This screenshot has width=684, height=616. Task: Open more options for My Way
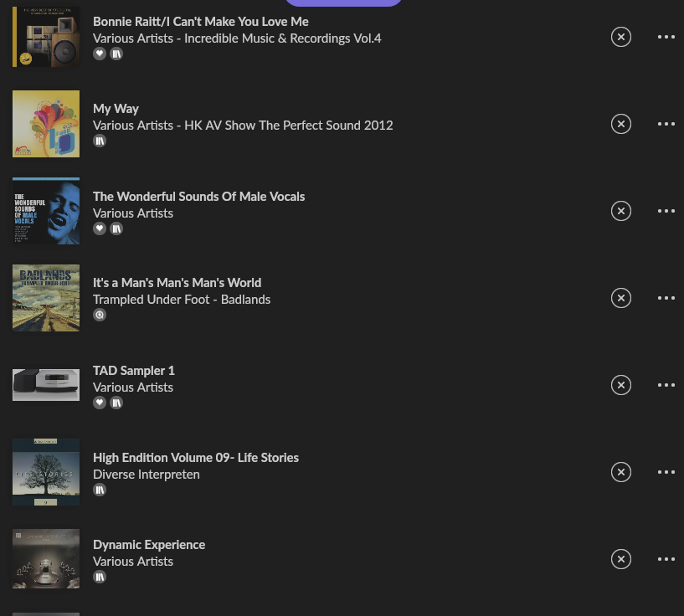(x=666, y=124)
